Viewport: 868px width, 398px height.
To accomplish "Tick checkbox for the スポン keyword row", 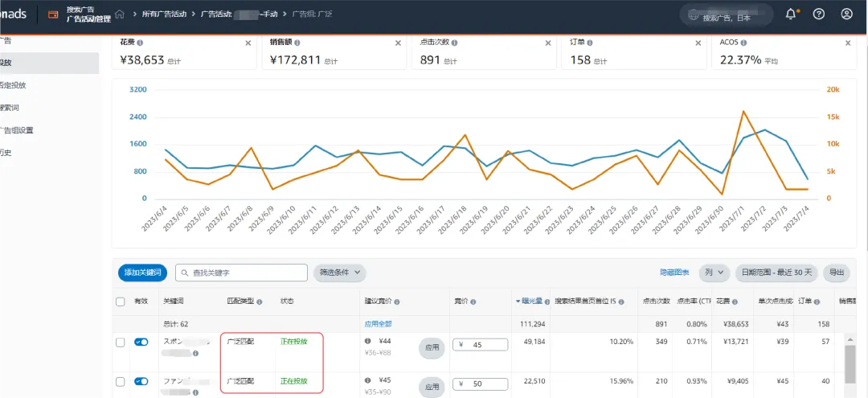I will tap(120, 343).
